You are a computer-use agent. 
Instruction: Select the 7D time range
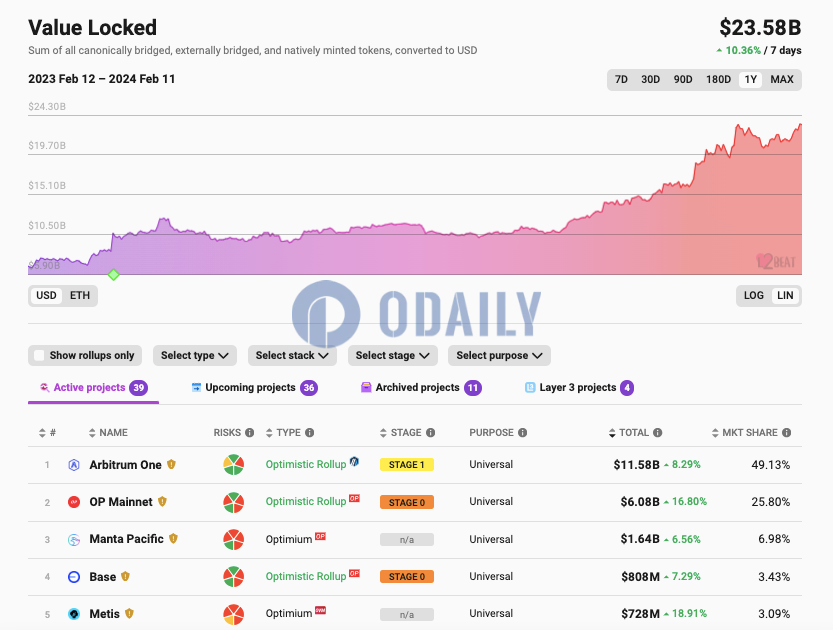pos(621,80)
